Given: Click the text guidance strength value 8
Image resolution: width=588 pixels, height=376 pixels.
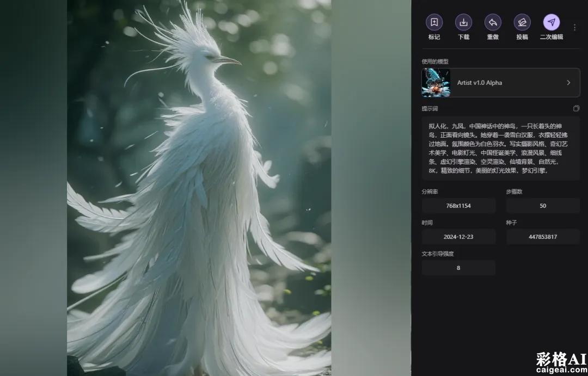Looking at the screenshot, I should click(x=458, y=268).
